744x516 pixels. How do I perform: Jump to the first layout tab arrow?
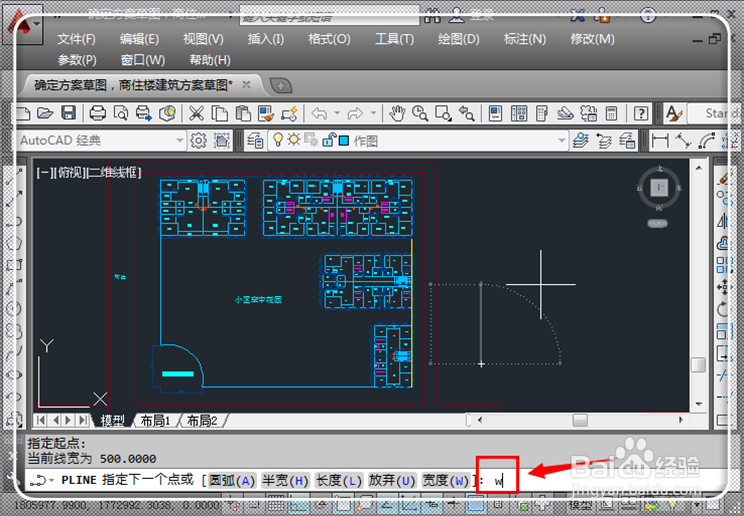point(41,420)
